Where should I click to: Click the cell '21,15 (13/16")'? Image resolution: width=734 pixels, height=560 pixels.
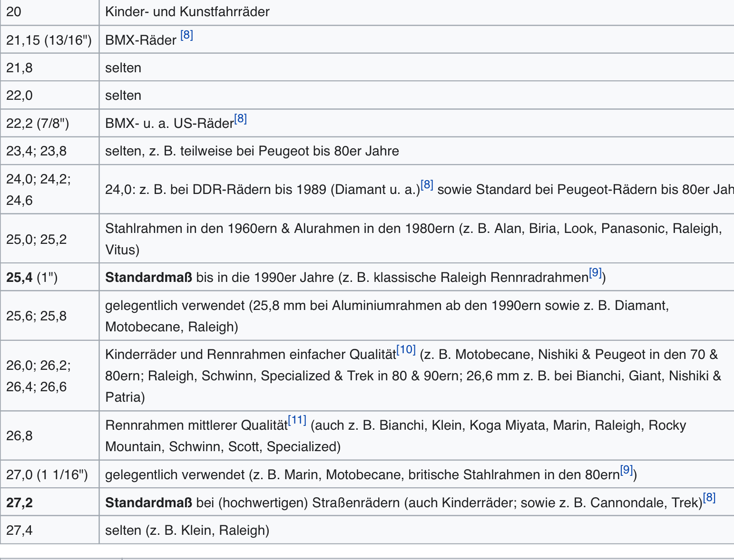click(49, 39)
